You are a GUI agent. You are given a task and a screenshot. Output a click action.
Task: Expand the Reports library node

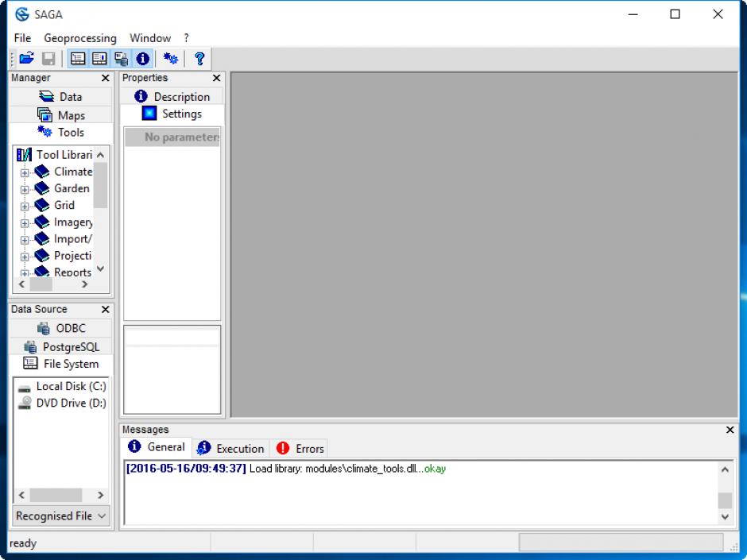[x=25, y=273]
